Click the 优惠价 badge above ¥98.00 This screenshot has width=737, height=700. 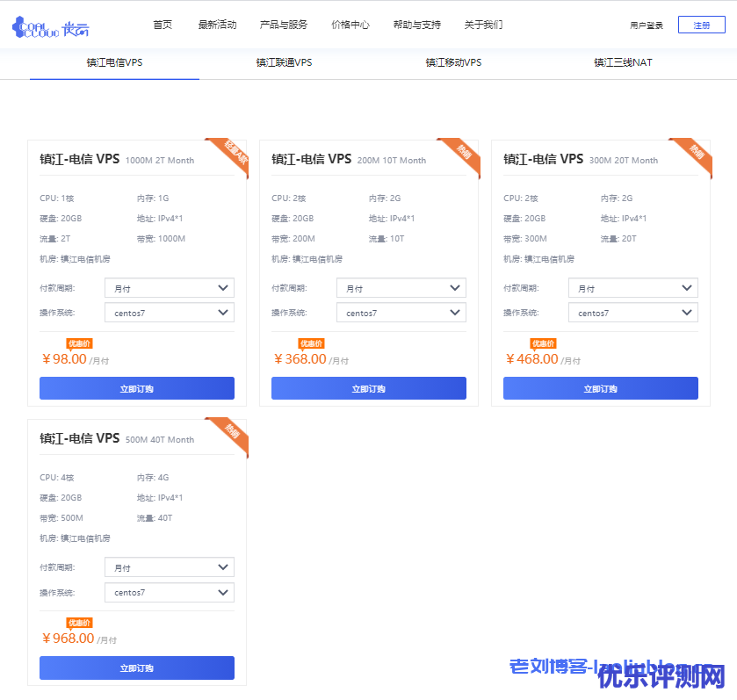click(79, 343)
